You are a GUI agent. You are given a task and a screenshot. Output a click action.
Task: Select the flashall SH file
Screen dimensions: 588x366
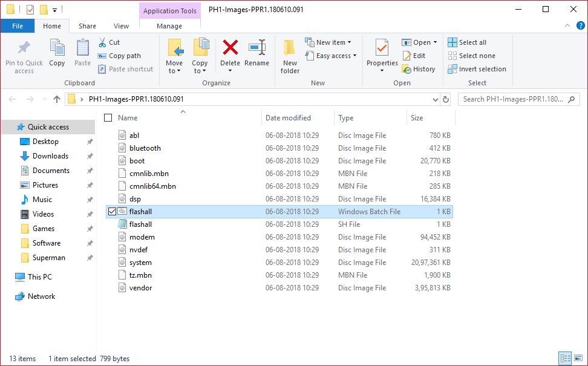pos(279,224)
